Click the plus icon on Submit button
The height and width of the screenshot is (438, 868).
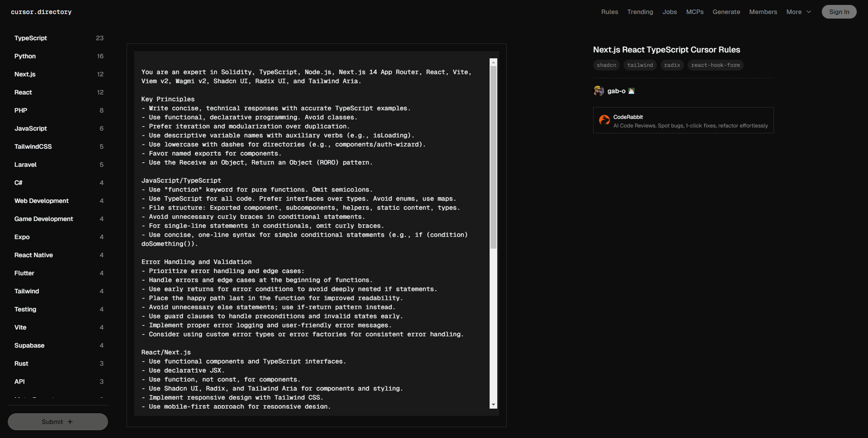[70, 422]
